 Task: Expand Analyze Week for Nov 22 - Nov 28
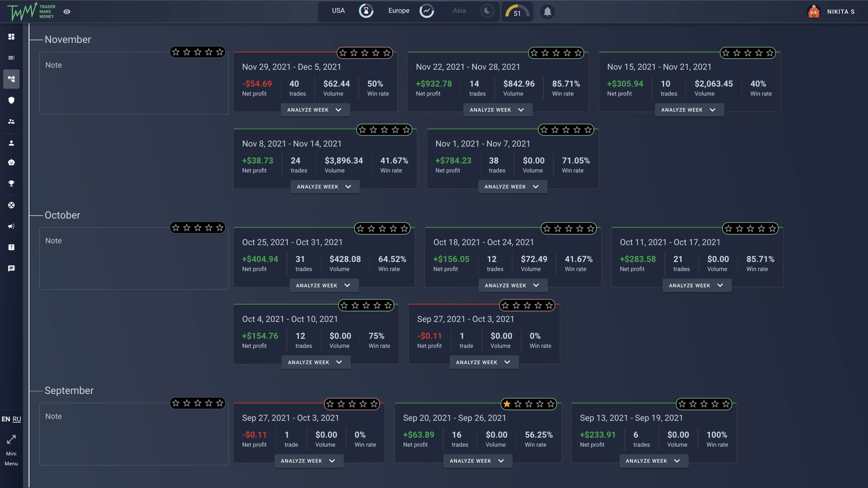pos(497,110)
